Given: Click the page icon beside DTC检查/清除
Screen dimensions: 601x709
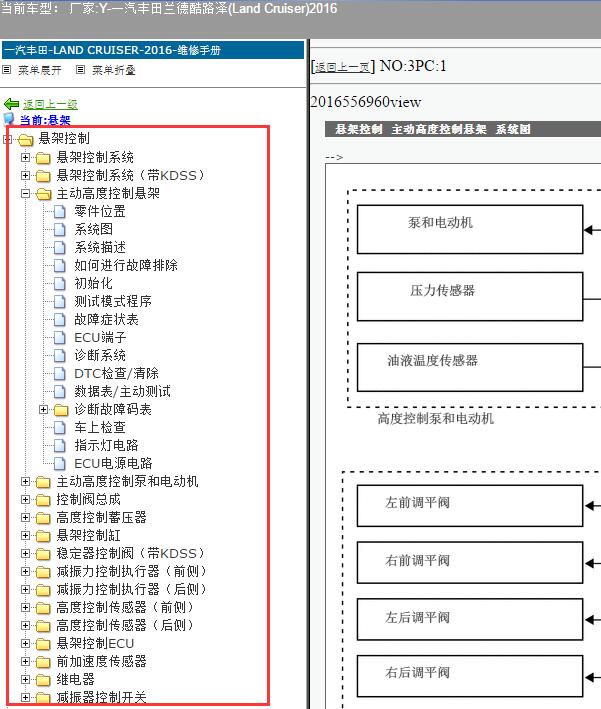Looking at the screenshot, I should 60,373.
